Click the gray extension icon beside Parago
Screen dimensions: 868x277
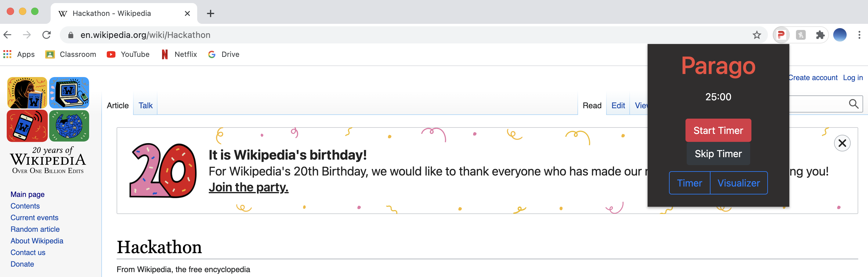801,35
